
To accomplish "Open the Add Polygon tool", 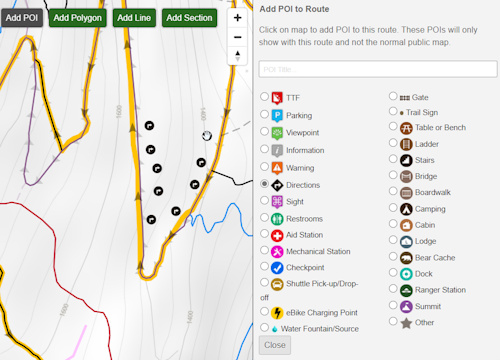I will [x=78, y=18].
